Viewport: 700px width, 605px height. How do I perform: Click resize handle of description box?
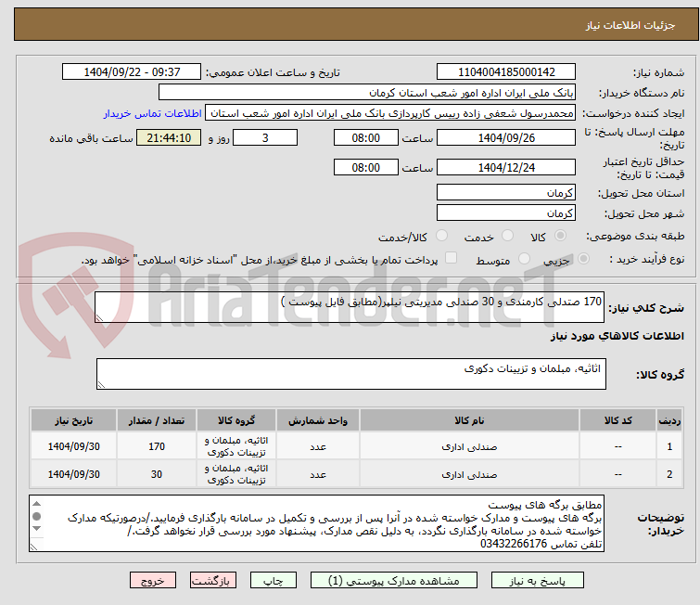point(99,317)
